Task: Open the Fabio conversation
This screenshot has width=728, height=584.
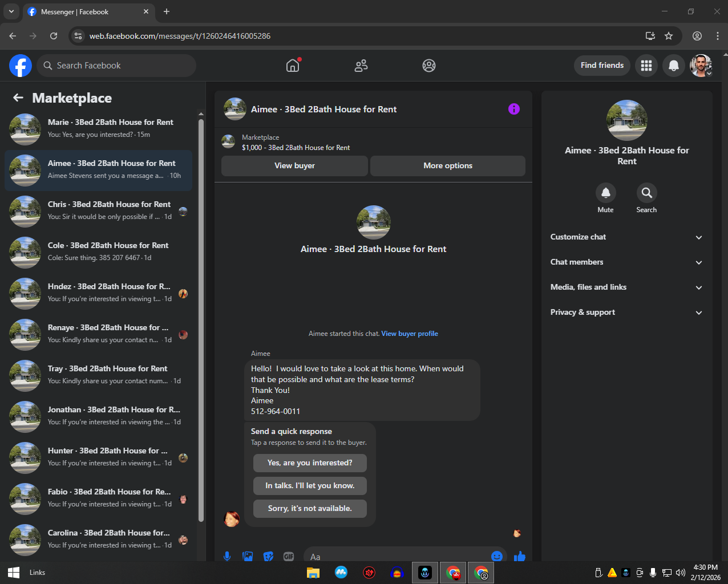Action: pyautogui.click(x=98, y=498)
